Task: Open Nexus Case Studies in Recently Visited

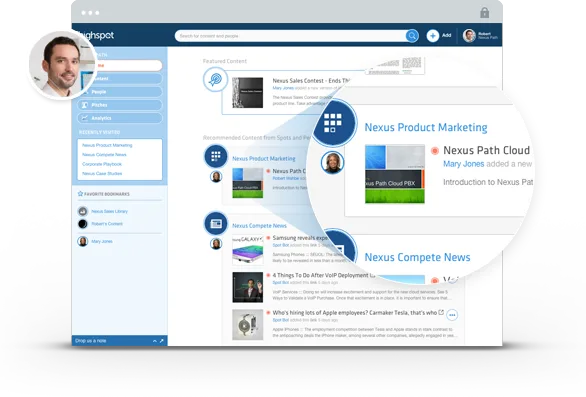Action: coord(102,173)
